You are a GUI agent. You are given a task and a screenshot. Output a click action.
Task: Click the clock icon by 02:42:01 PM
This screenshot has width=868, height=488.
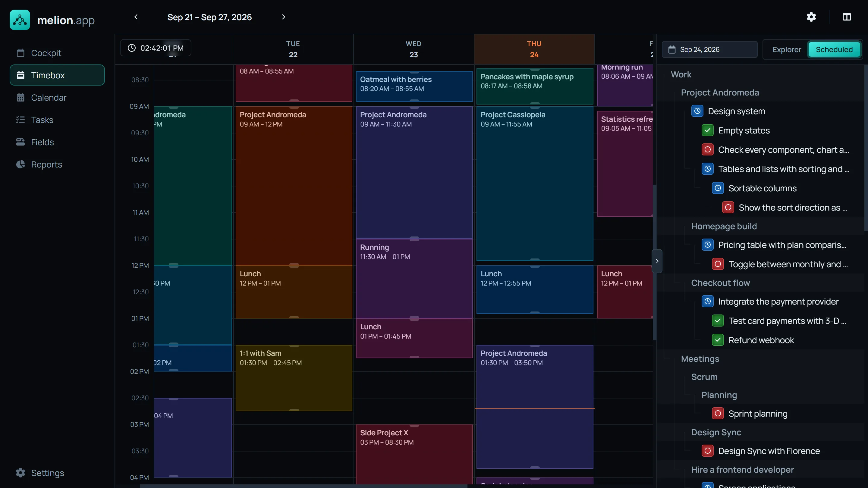(132, 48)
